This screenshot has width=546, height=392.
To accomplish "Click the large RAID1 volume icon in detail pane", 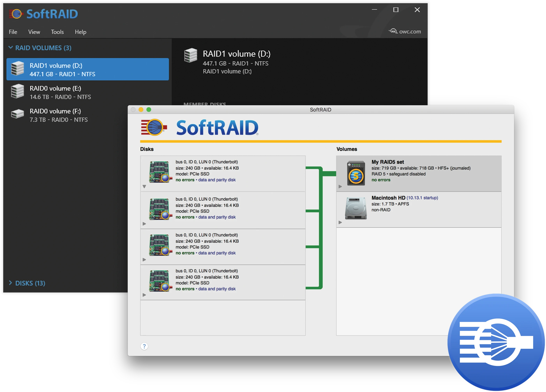I will click(191, 55).
